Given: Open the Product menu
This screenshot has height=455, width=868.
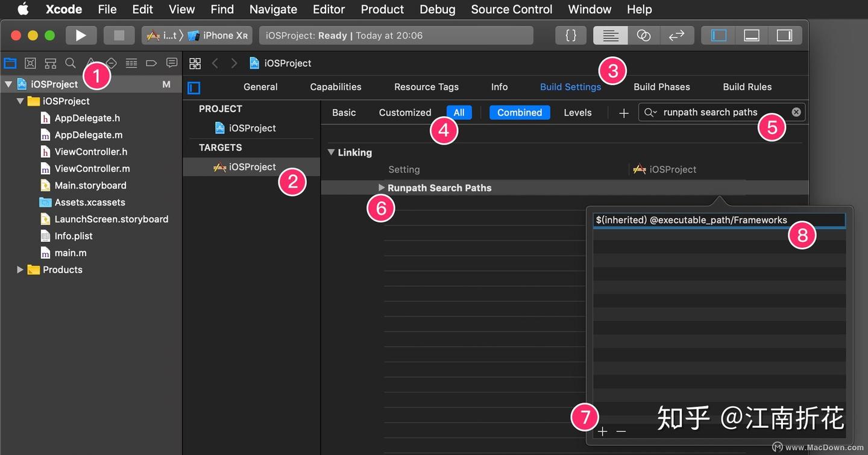Looking at the screenshot, I should pos(382,9).
